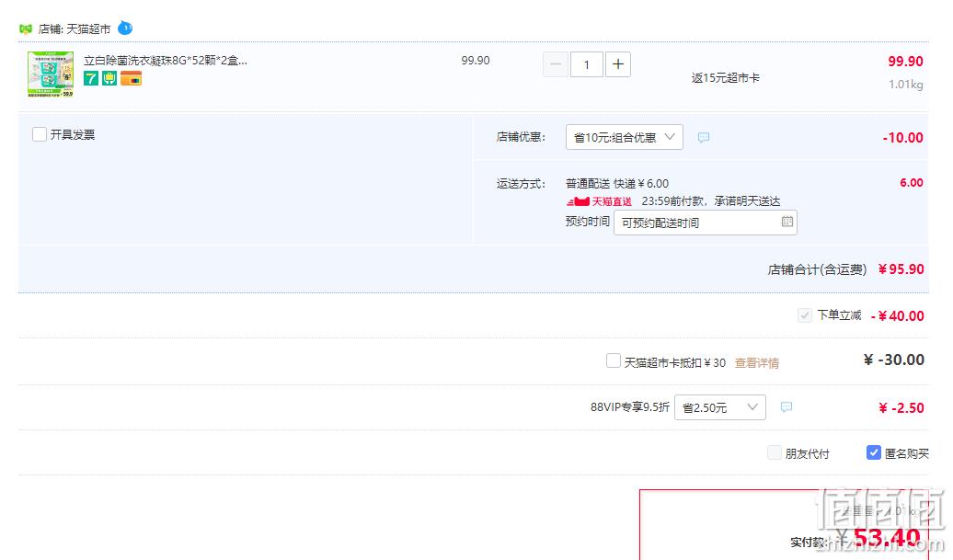This screenshot has height=560, width=953.
Task: Click the Tmall supermarket store logo icon
Action: tap(26, 29)
